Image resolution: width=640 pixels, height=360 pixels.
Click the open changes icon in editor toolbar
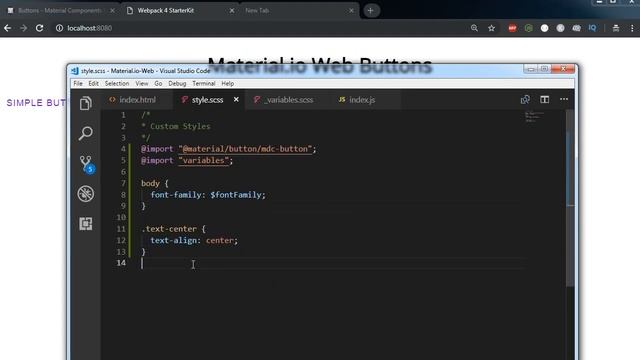(x=525, y=99)
